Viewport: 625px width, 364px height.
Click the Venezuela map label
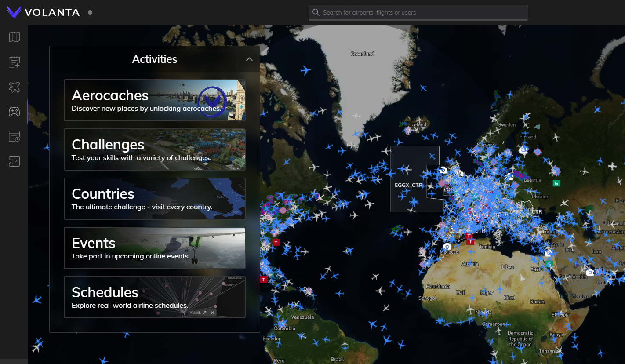tap(302, 317)
